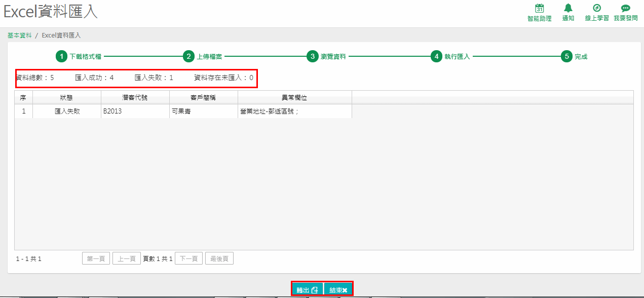This screenshot has width=644, height=298.
Task: Open the 通知 bell icon
Action: pos(568,8)
